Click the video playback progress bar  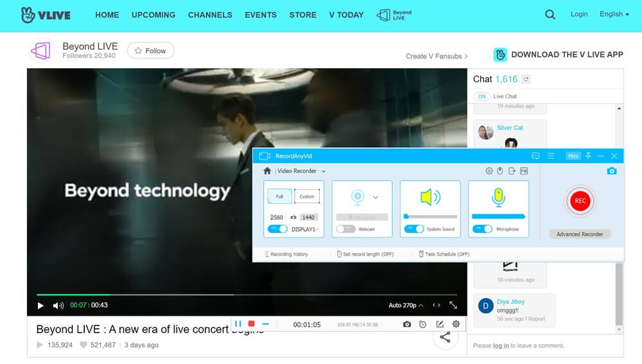click(247, 295)
